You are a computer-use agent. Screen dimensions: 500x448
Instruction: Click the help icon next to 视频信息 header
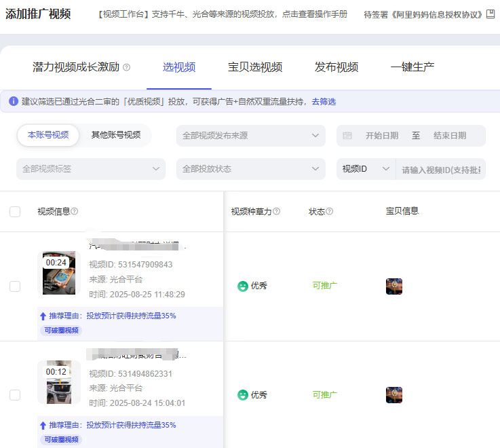(x=75, y=211)
